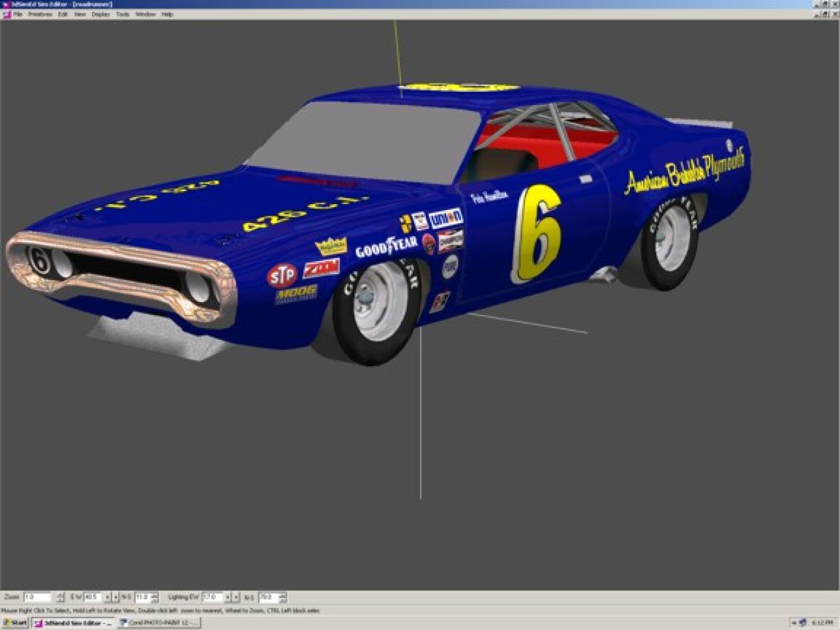Viewport: 840px width, 630px height.
Task: Open the Primitives menu
Action: click(40, 14)
